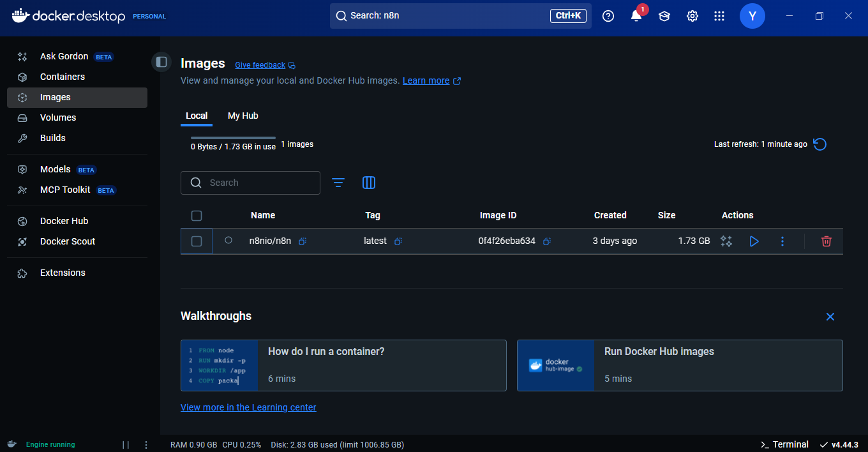
Task: Open the column display settings
Action: pyautogui.click(x=369, y=183)
